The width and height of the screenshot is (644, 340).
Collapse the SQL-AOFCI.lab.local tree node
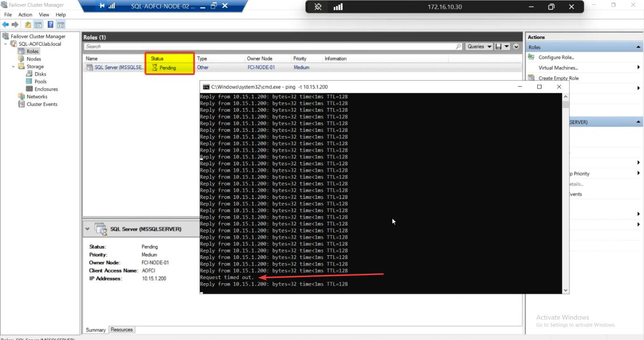click(x=6, y=44)
